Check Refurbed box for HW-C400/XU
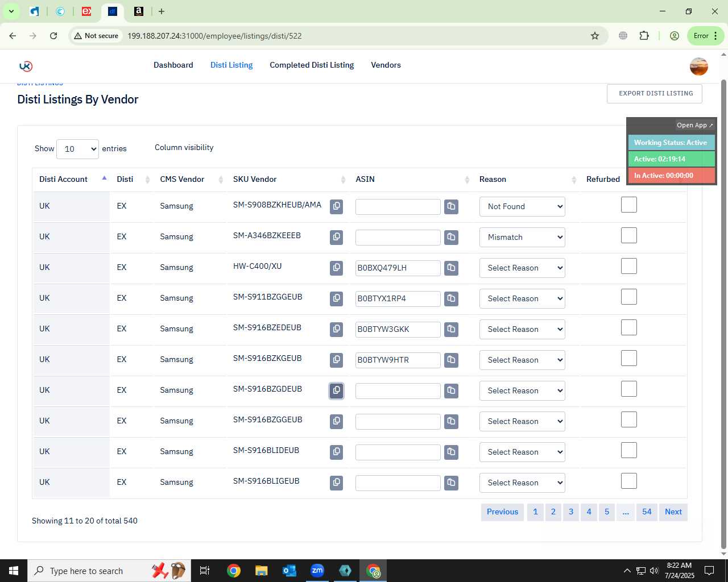The image size is (728, 582). pyautogui.click(x=629, y=266)
